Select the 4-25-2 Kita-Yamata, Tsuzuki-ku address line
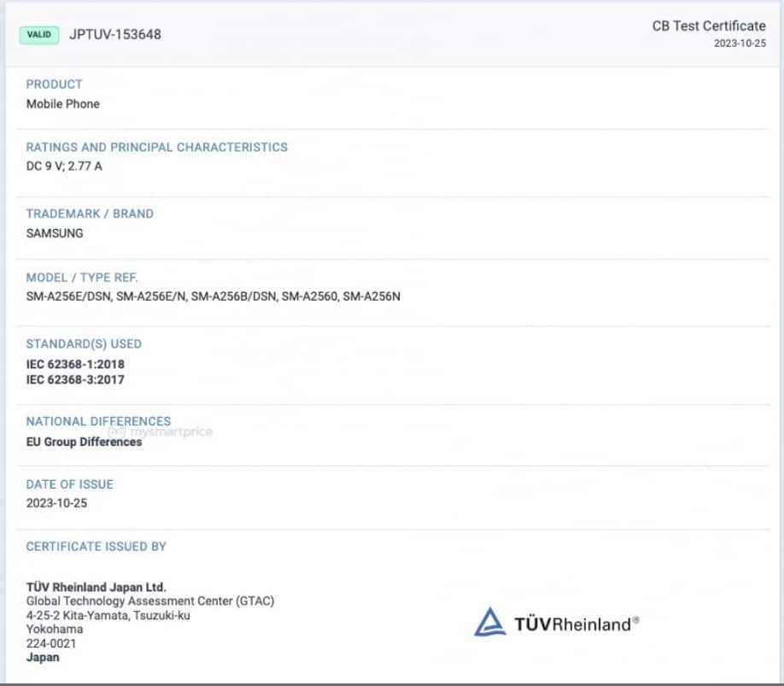Image resolution: width=784 pixels, height=686 pixels. (108, 615)
